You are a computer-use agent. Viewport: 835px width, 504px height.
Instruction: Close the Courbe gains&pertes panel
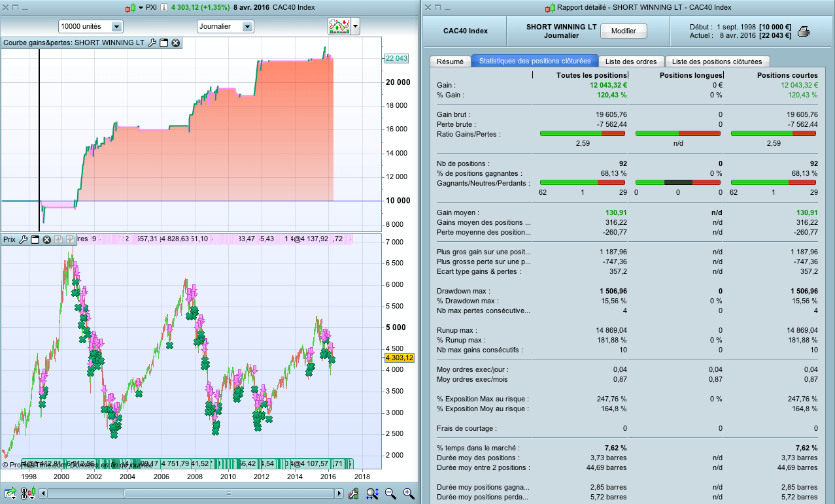176,43
